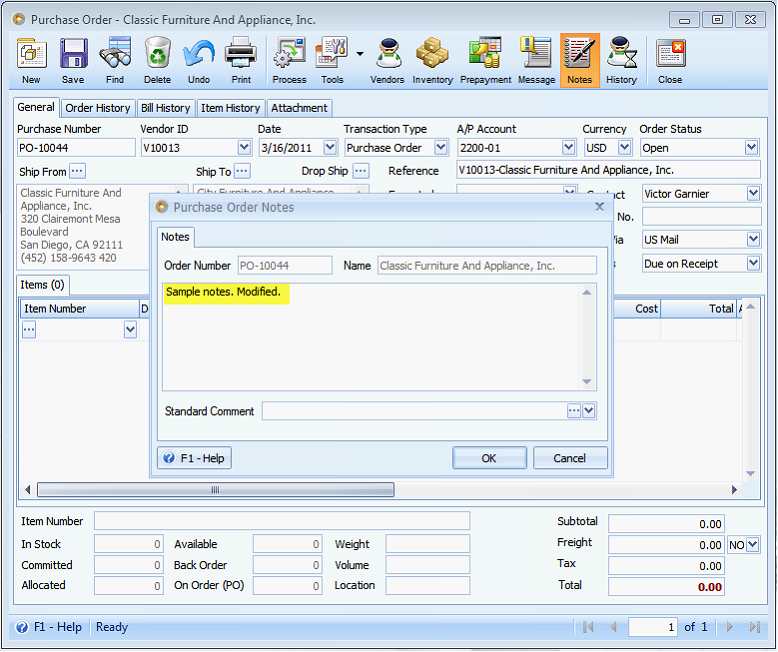The width and height of the screenshot is (778, 652).
Task: Click the record number field
Action: click(653, 627)
